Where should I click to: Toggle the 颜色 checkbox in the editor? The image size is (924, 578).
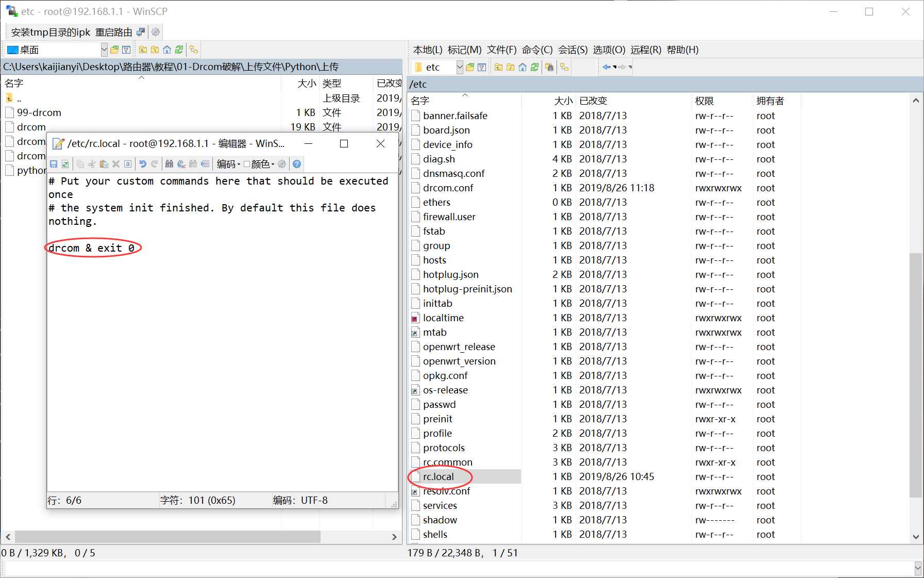247,164
